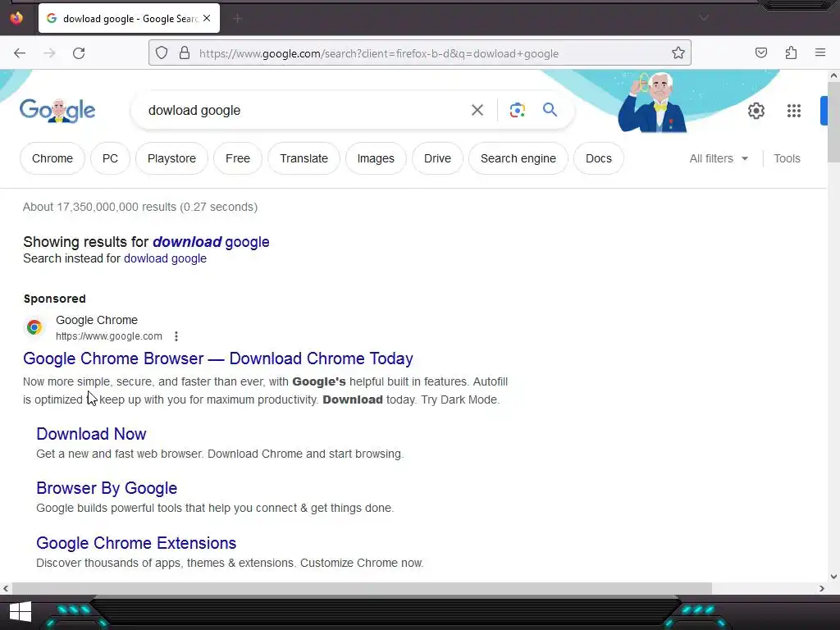Search by image with the camera lens icon
840x630 pixels.
(517, 111)
